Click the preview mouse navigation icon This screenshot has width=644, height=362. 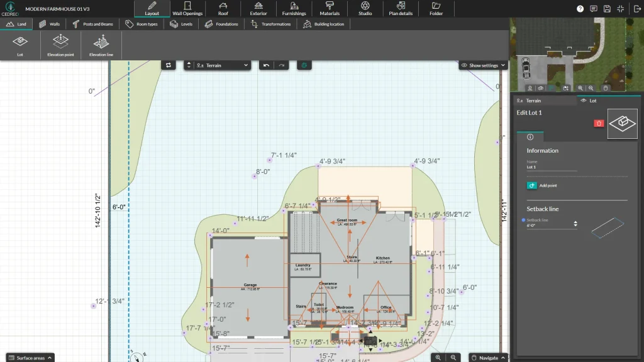565,88
